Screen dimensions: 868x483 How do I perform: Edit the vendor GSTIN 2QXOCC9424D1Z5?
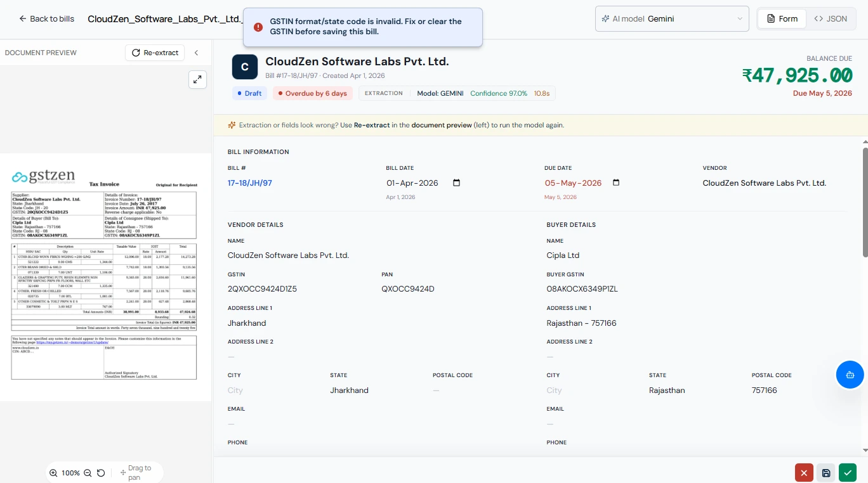[x=262, y=289]
